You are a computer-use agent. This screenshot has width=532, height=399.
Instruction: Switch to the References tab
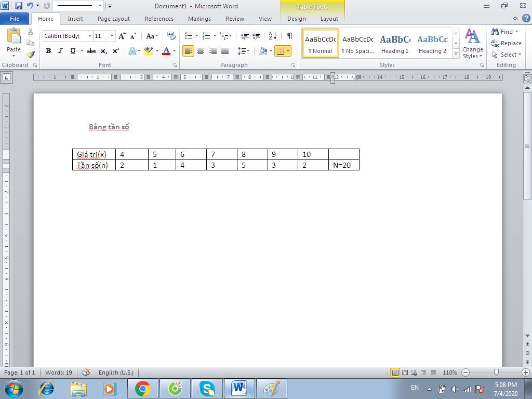(159, 19)
